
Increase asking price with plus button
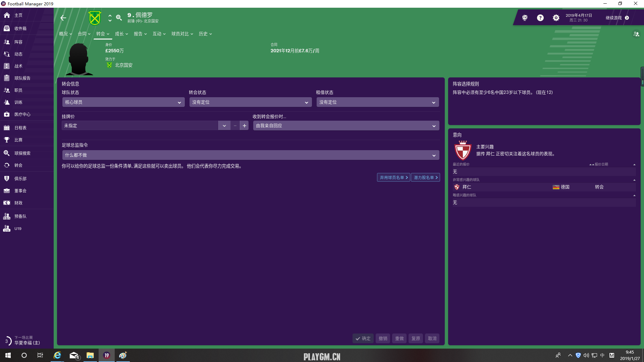pos(245,126)
